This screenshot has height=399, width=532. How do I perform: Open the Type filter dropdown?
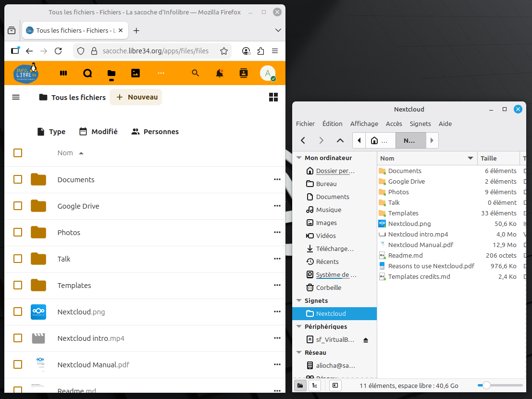point(51,131)
